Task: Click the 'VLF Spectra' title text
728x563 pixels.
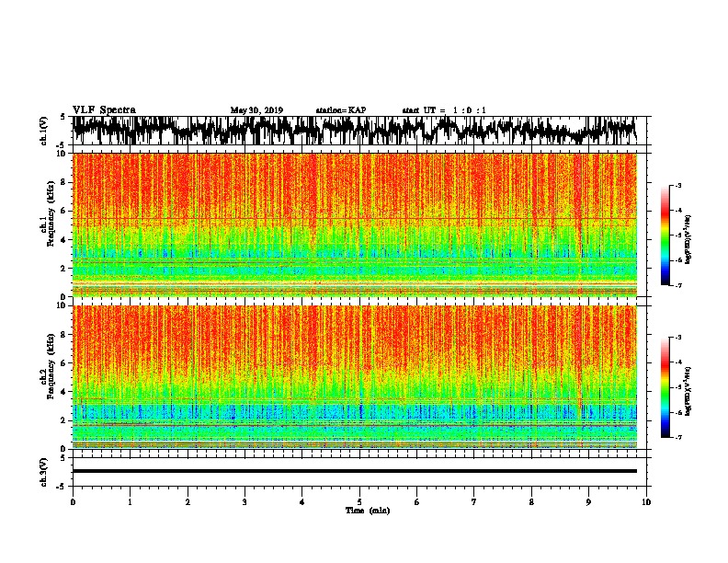Action: coord(104,110)
